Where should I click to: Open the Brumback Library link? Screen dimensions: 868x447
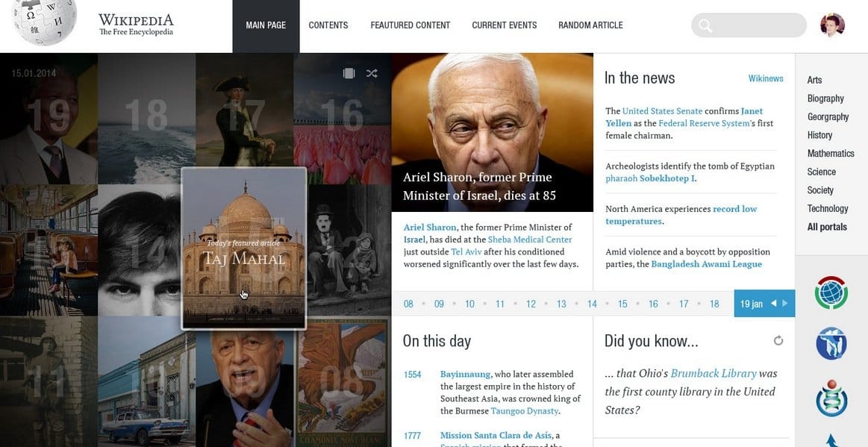pyautogui.click(x=714, y=373)
